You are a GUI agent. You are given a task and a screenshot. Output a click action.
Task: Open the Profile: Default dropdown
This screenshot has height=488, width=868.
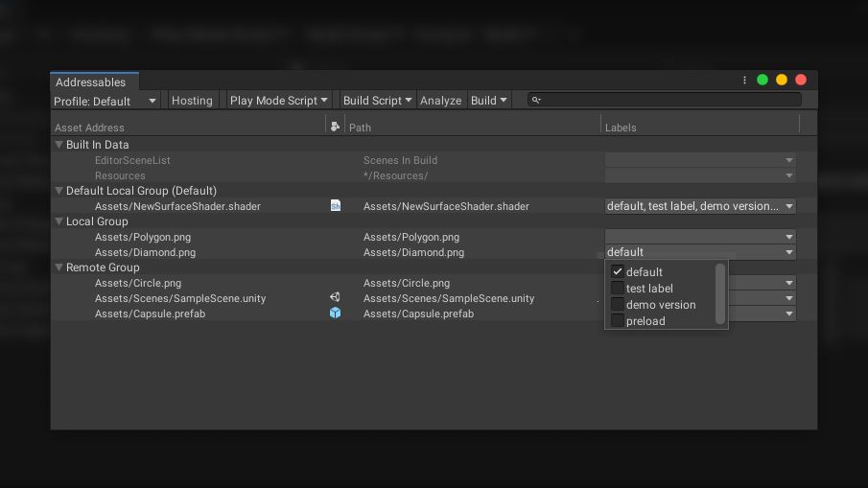pos(106,101)
